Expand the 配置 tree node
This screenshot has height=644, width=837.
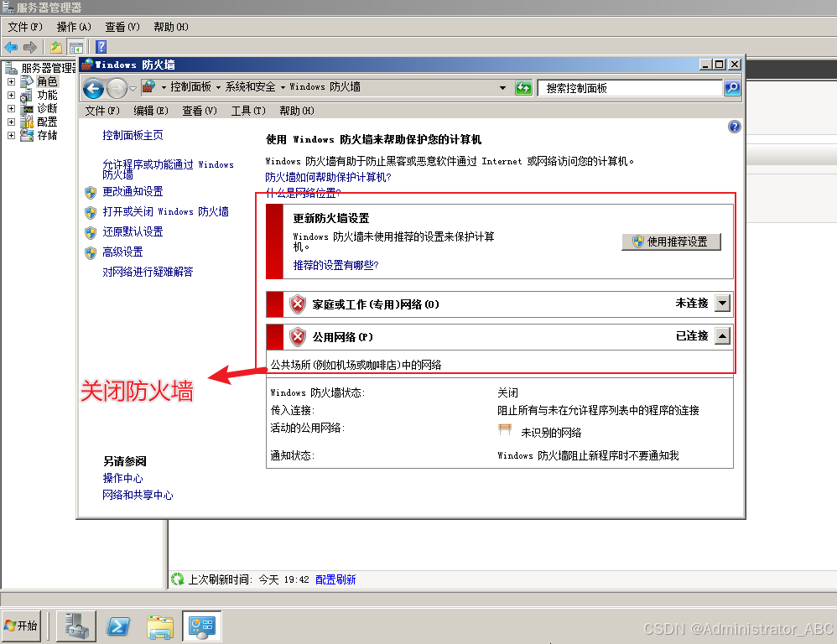(11, 122)
